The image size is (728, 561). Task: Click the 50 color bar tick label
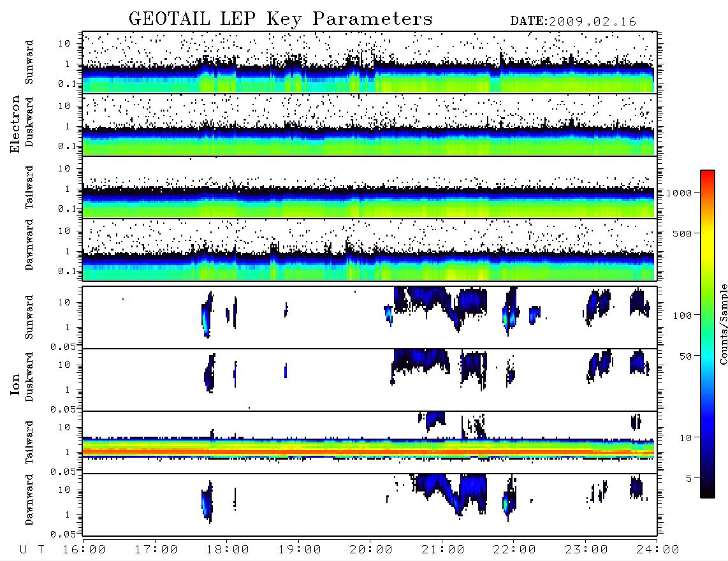pyautogui.click(x=685, y=356)
